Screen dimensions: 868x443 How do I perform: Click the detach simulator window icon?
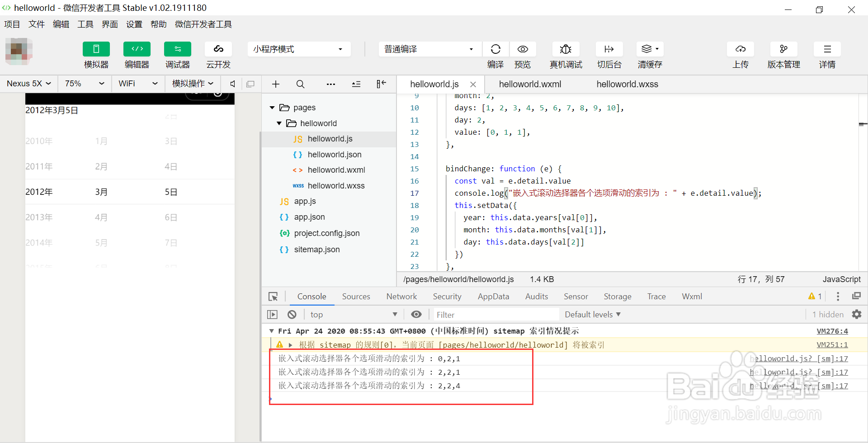(250, 84)
